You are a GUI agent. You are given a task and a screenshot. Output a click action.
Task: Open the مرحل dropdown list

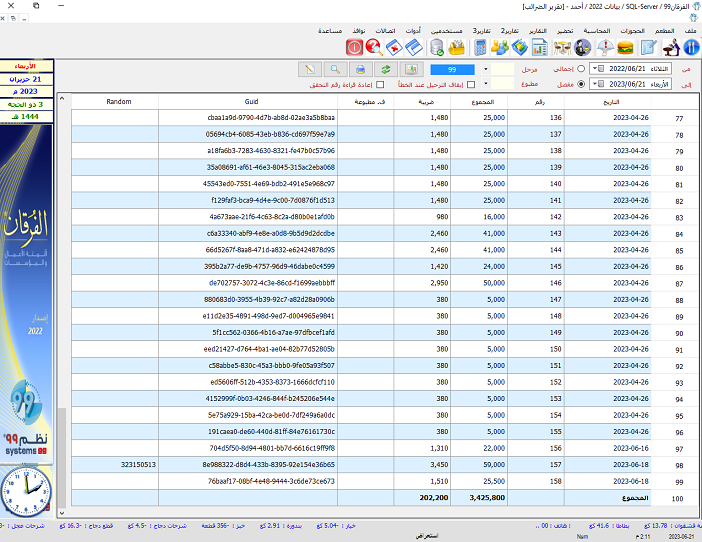486,69
